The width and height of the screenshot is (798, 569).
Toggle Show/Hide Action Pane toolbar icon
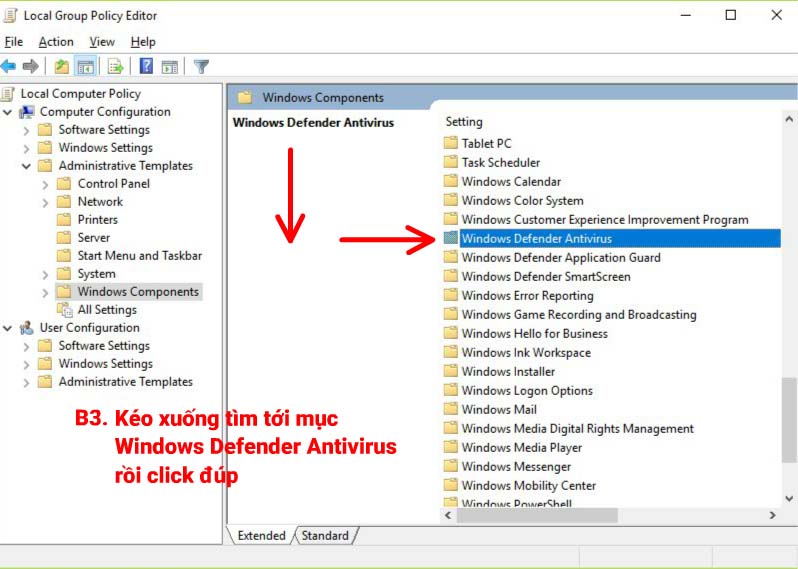(x=169, y=66)
